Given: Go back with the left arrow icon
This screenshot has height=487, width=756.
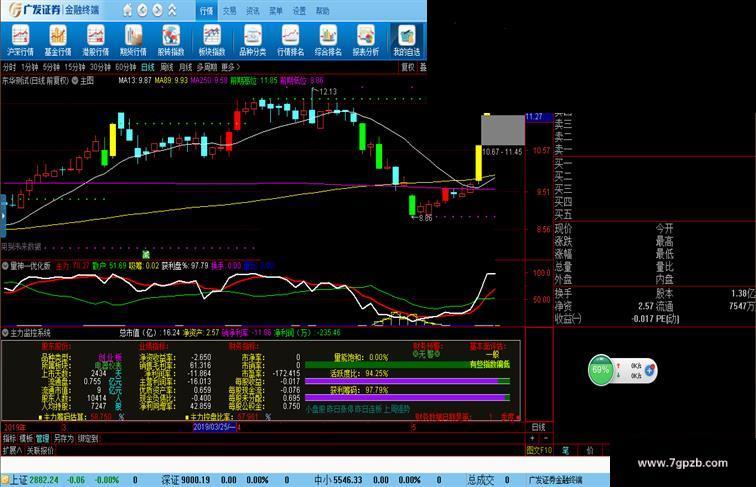Looking at the screenshot, I should coord(142,10).
